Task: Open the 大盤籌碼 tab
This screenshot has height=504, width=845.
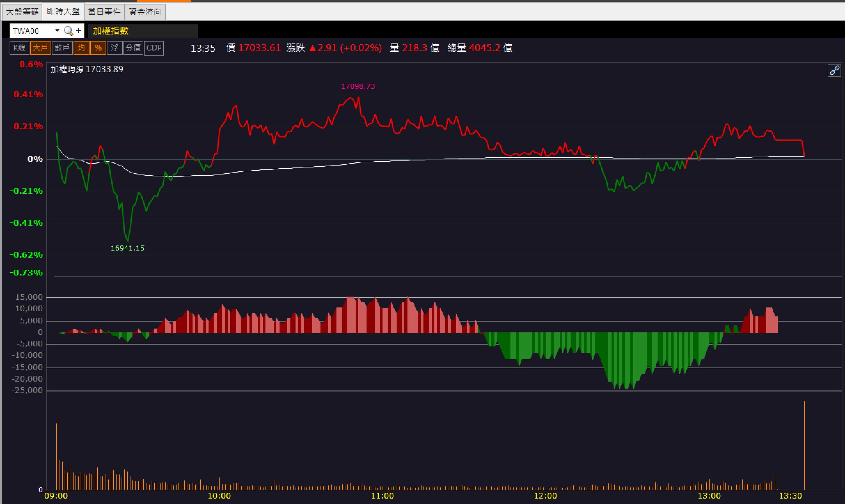Action: click(22, 12)
